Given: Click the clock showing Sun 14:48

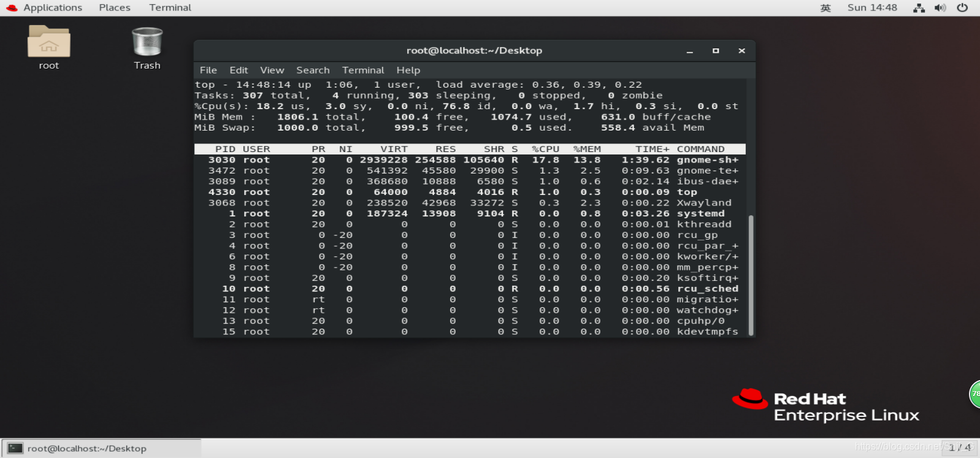Looking at the screenshot, I should pyautogui.click(x=872, y=8).
